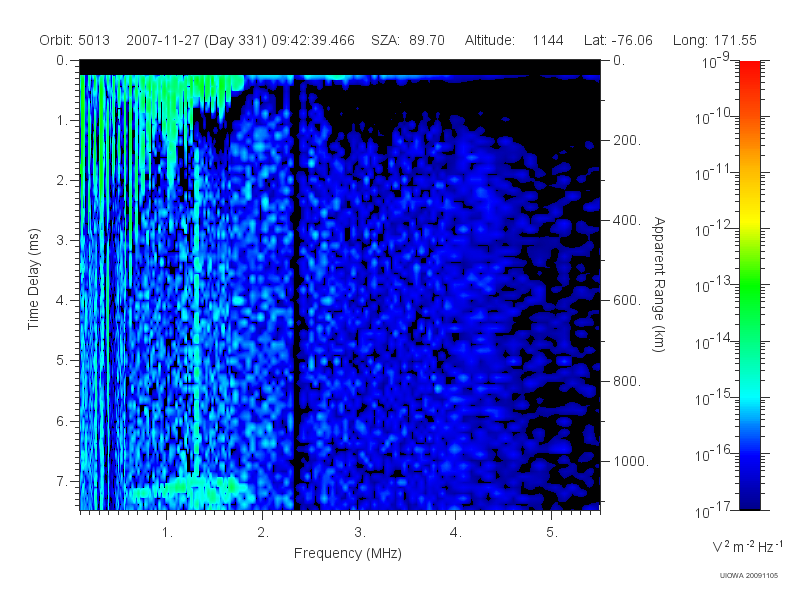This screenshot has width=800, height=600.
Task: Click the Apparent Range (km) axis title
Action: pos(659,285)
